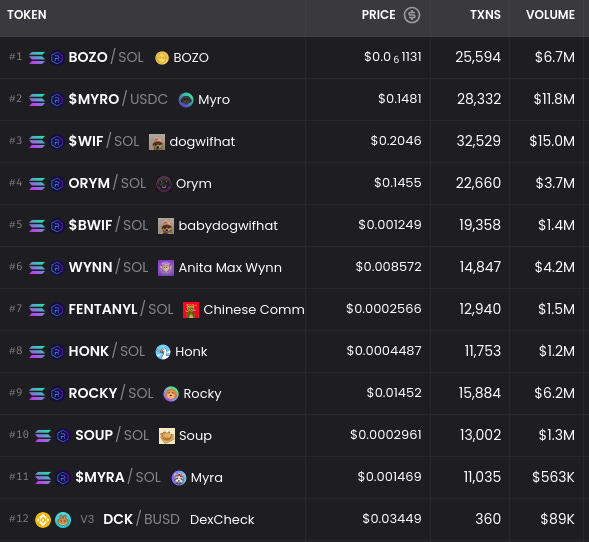This screenshot has width=589, height=542.
Task: Click the Solana chain icon in SOUP row
Action: (43, 436)
